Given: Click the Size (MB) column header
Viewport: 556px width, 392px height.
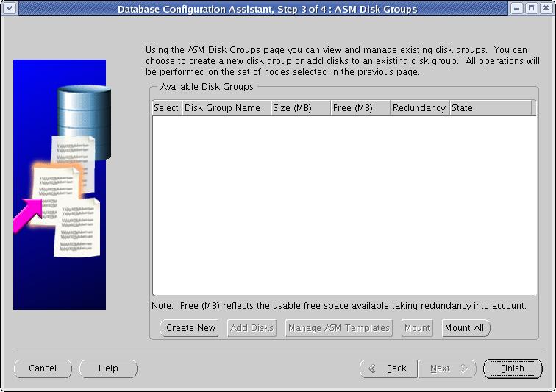Looking at the screenshot, I should (x=300, y=108).
